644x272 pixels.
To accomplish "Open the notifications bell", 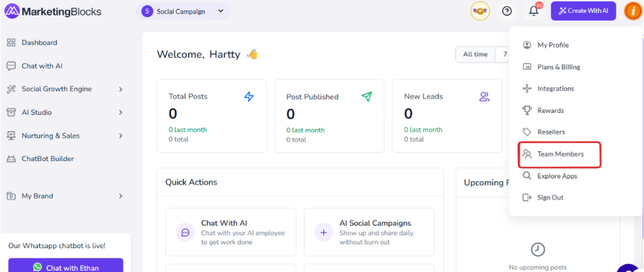I will point(534,11).
